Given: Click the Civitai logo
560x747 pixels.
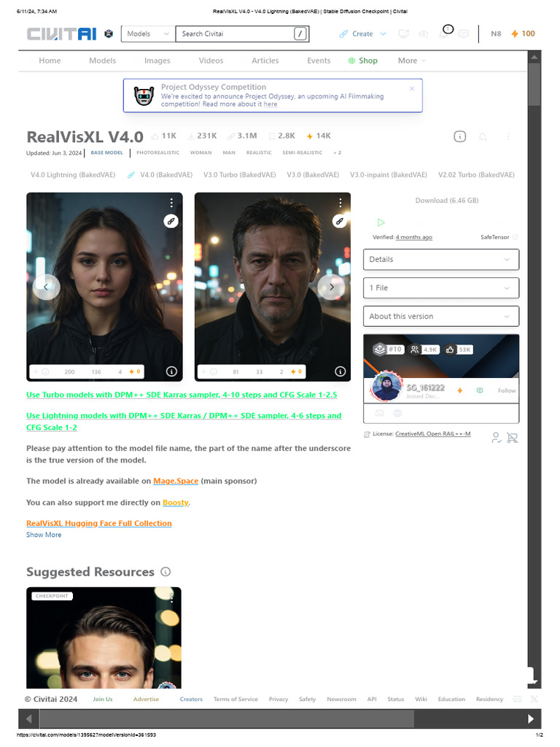Looking at the screenshot, I should point(61,34).
